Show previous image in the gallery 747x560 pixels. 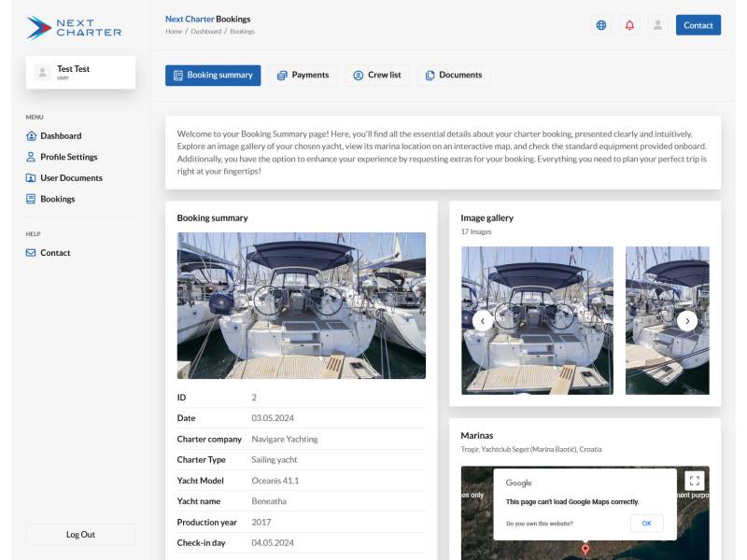[x=483, y=321]
